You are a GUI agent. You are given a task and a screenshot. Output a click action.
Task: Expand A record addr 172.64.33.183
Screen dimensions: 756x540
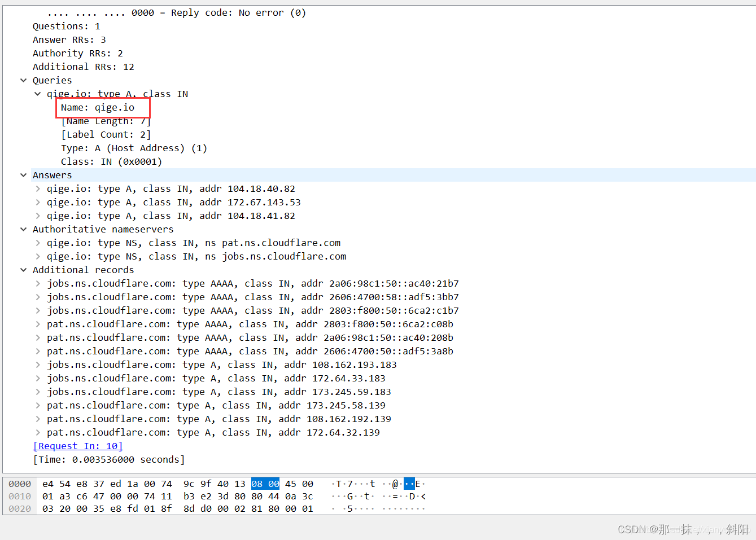[x=37, y=378]
